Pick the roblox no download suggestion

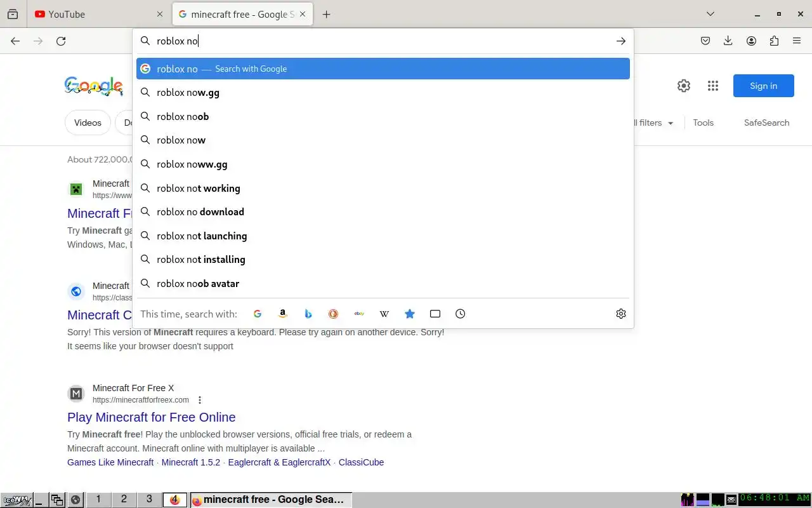click(383, 211)
